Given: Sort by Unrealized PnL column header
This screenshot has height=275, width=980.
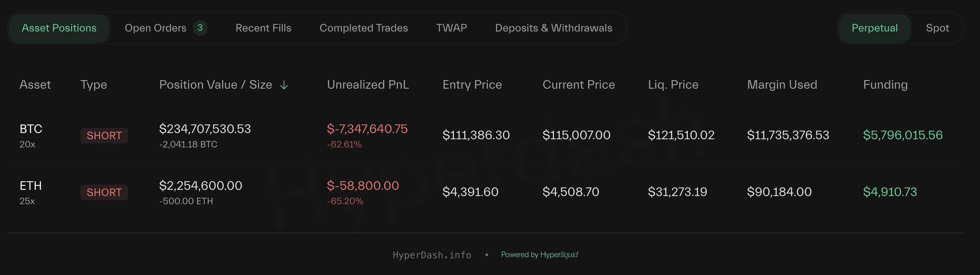Looking at the screenshot, I should tap(368, 85).
